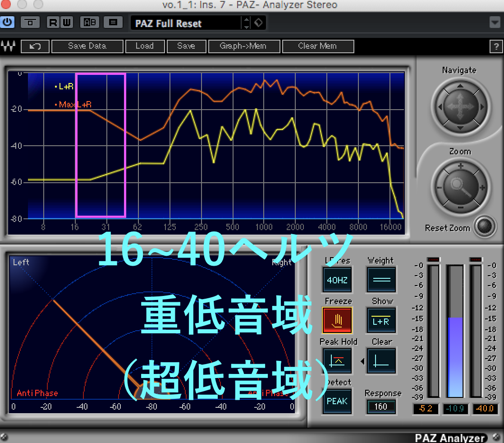Click the Navigate down arrow
Screen dimensions: 504x443
(x=460, y=128)
